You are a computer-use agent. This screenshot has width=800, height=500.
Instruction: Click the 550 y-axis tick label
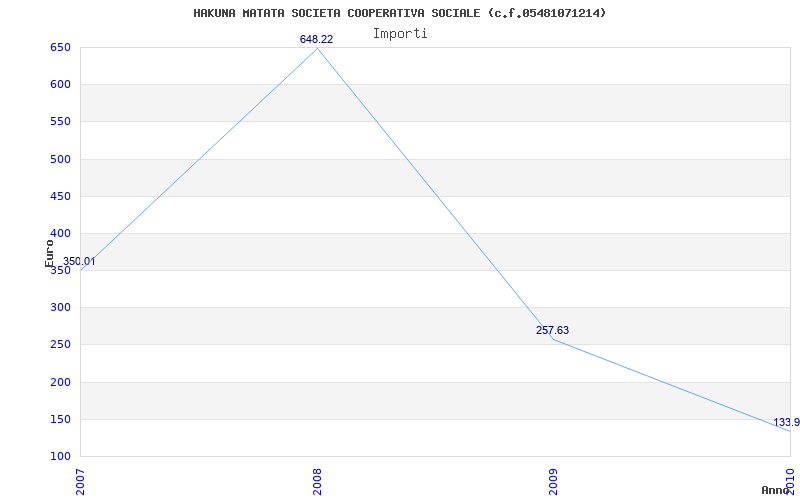click(x=60, y=122)
